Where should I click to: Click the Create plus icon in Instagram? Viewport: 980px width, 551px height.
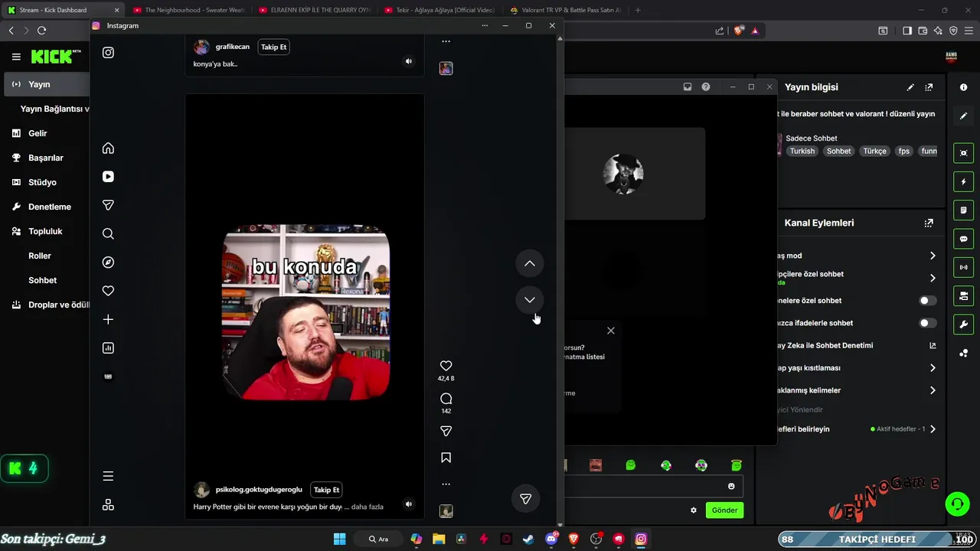108,320
